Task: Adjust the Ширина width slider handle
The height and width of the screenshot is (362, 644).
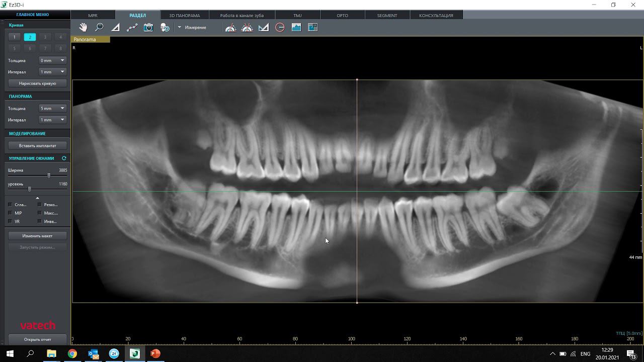Action: [x=49, y=175]
